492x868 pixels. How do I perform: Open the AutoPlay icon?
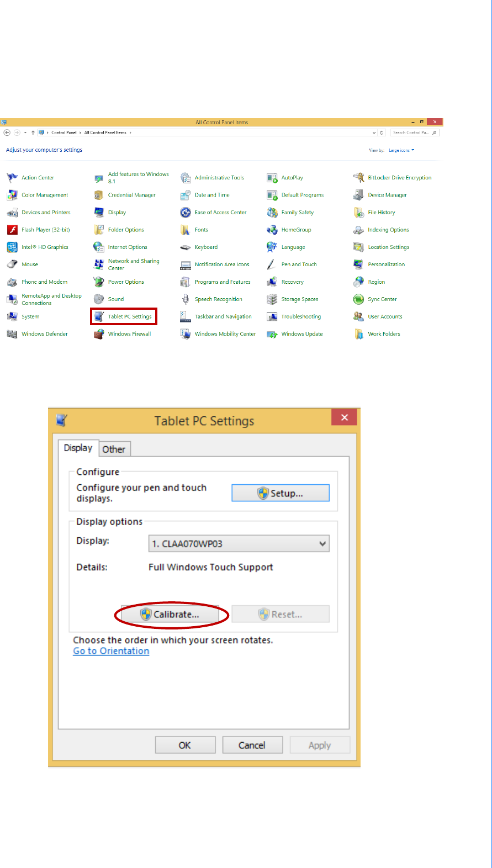click(x=272, y=178)
